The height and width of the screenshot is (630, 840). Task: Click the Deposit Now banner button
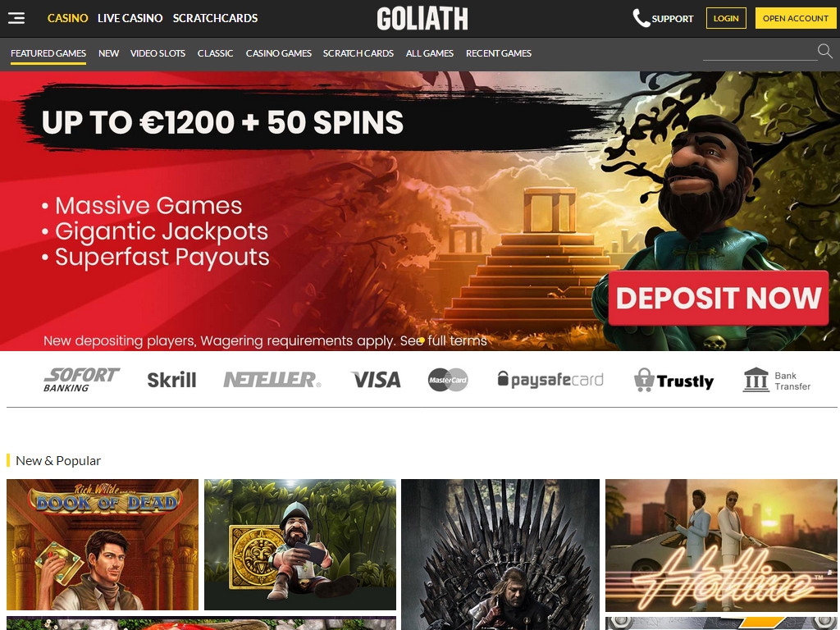[719, 298]
